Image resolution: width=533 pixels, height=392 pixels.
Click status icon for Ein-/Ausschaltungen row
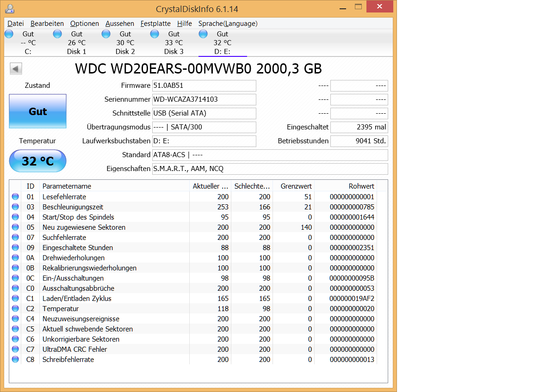(15, 278)
